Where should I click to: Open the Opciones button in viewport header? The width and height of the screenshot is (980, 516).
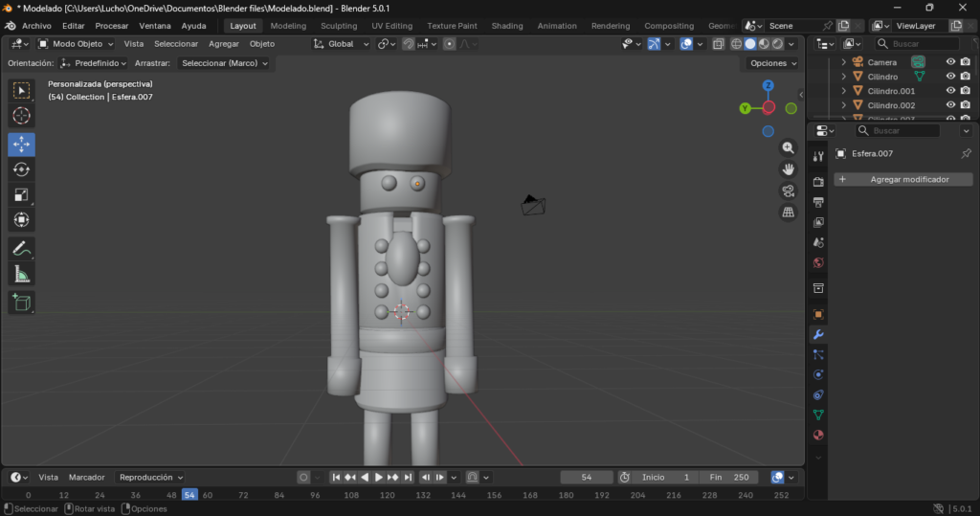coord(772,63)
